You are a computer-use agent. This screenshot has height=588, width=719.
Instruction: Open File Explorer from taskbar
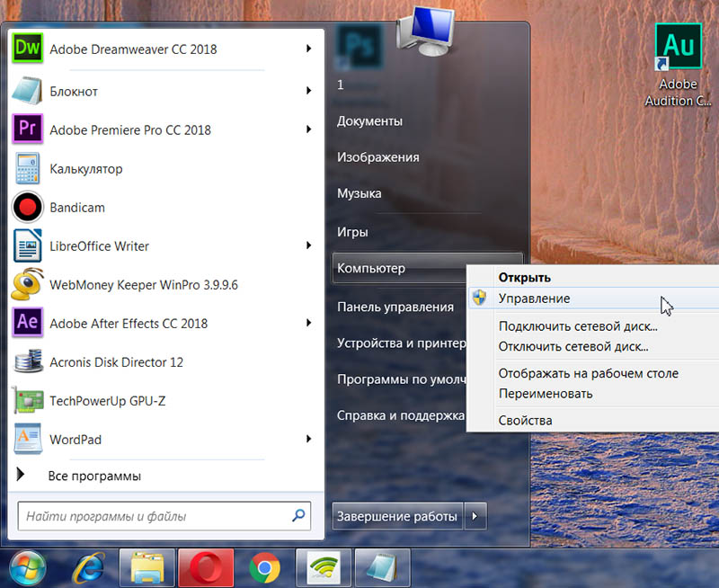coord(147,569)
